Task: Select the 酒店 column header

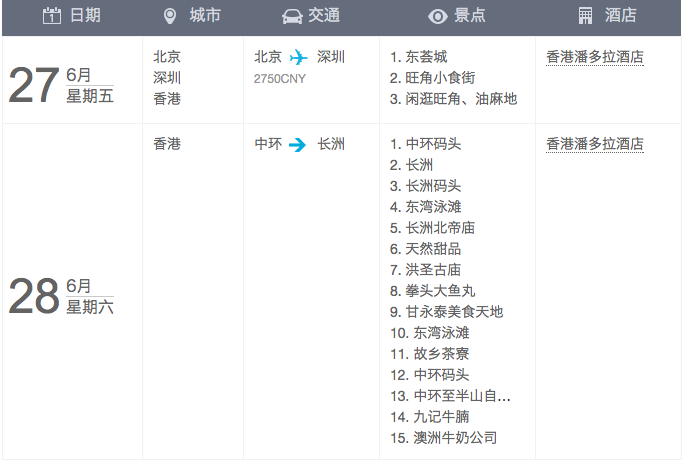Action: tap(608, 16)
